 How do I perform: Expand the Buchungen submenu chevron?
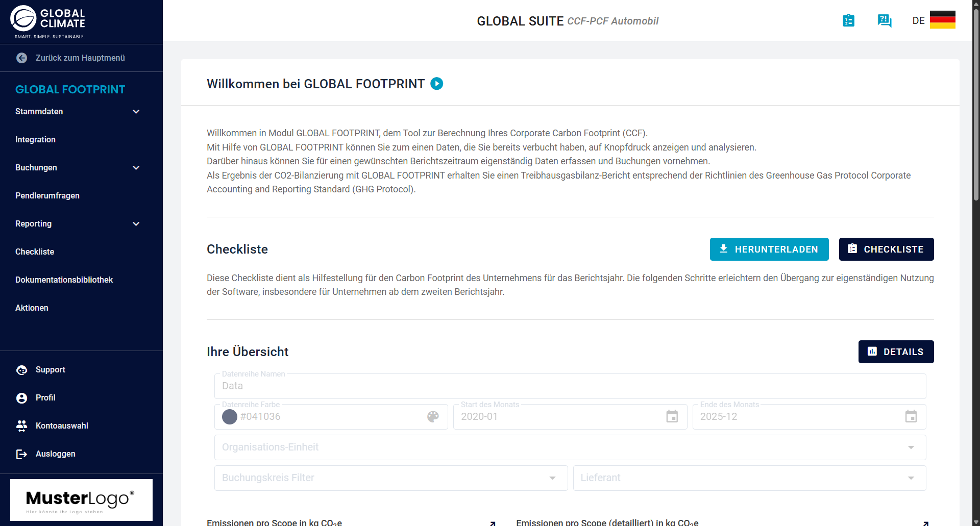pyautogui.click(x=136, y=168)
